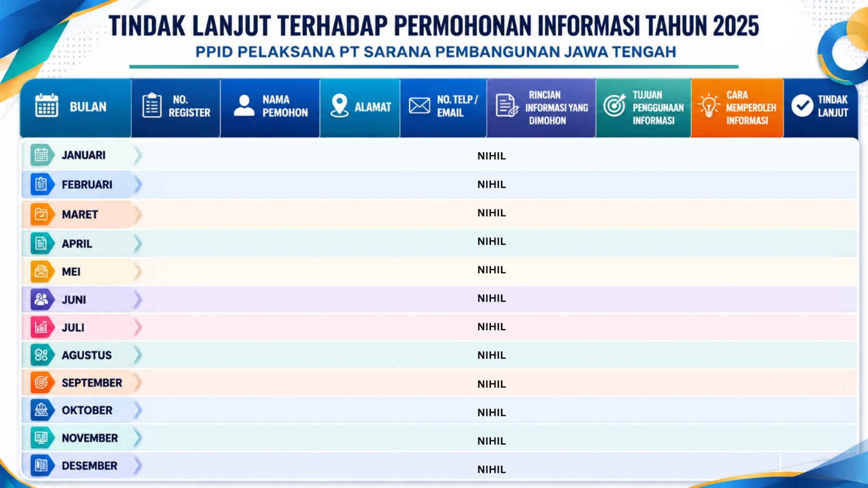Screen dimensions: 868x488
Task: Select NIHIL in the JUNI row
Action: (x=492, y=298)
